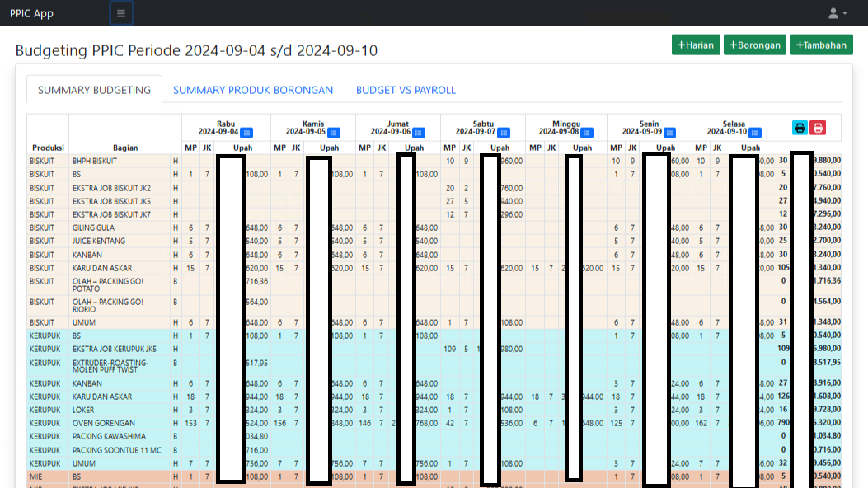Open detail list icon for Sabtu 2024-09-07
Image resolution: width=868 pixels, height=488 pixels.
(x=504, y=132)
